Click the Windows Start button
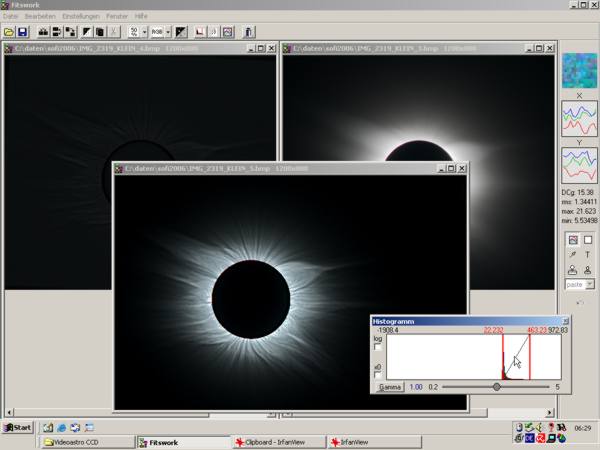This screenshot has height=450, width=600. pos(18,427)
